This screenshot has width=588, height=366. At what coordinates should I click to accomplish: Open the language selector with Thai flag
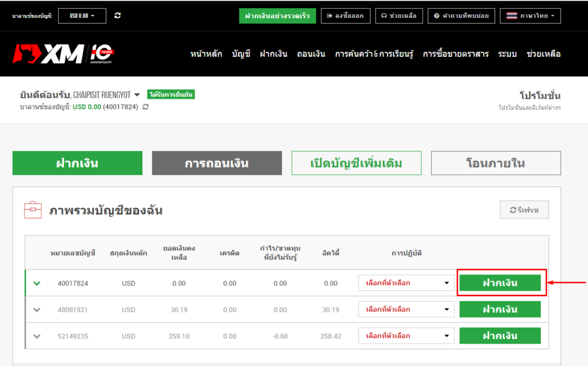(530, 16)
